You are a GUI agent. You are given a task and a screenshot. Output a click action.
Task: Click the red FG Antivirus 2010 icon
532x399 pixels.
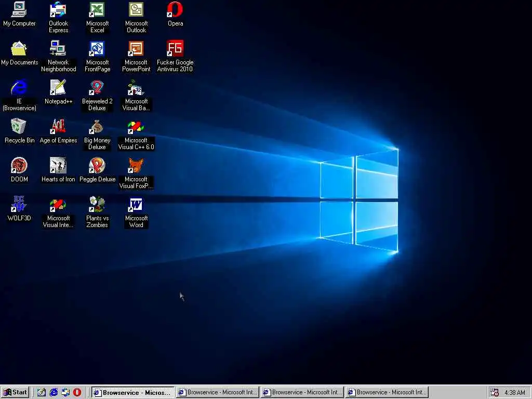[x=175, y=49]
